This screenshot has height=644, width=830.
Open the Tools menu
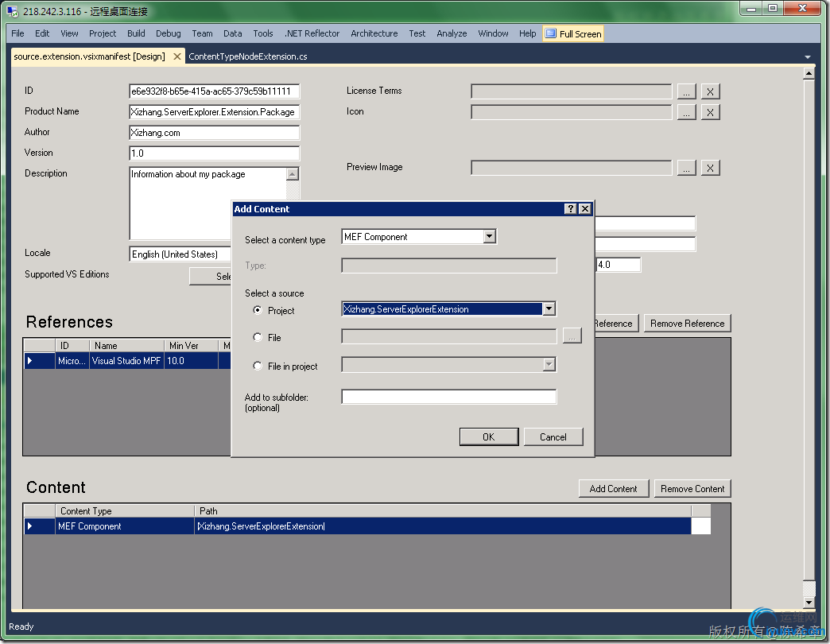263,33
